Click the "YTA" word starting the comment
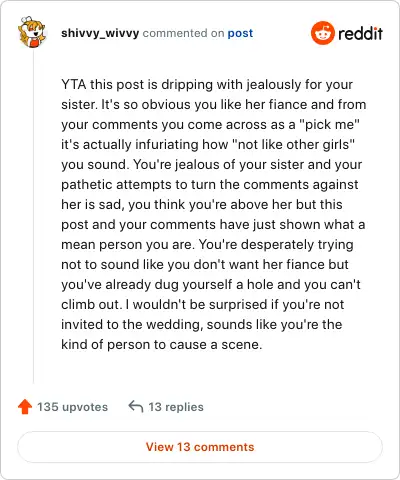This screenshot has width=400, height=480. [x=74, y=84]
